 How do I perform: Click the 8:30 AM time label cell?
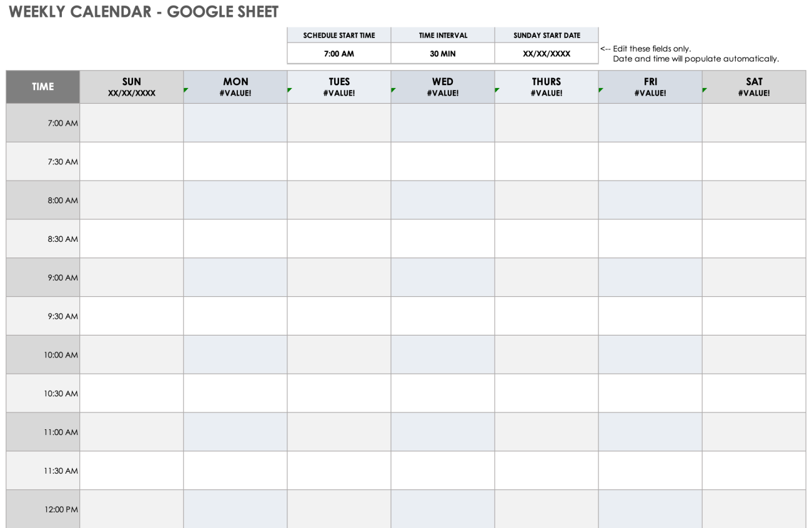click(43, 239)
